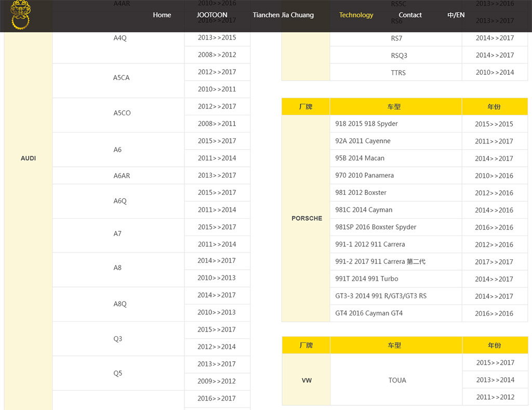
Task: Click the 92A 2011 Cayenne row
Action: click(x=395, y=141)
